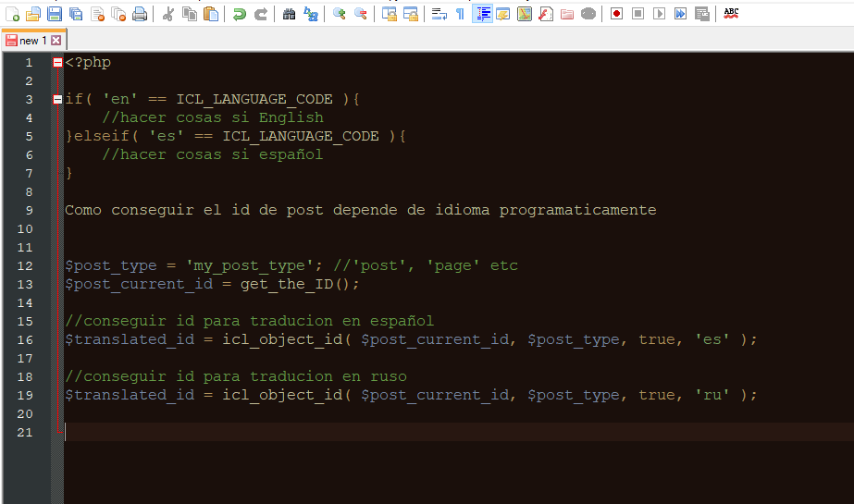Toggle file monitoring eye icon

(588, 14)
